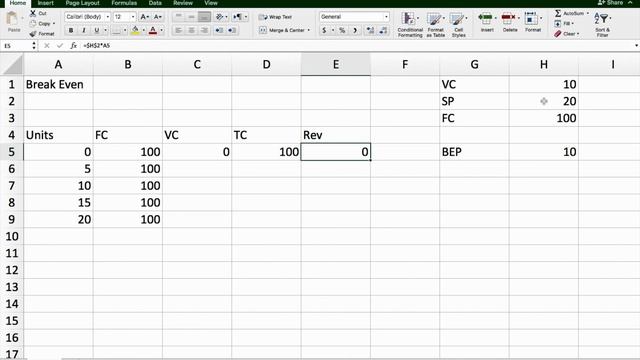Collapse the ribbon with the chevron
The width and height of the screenshot is (640, 360).
630,3
